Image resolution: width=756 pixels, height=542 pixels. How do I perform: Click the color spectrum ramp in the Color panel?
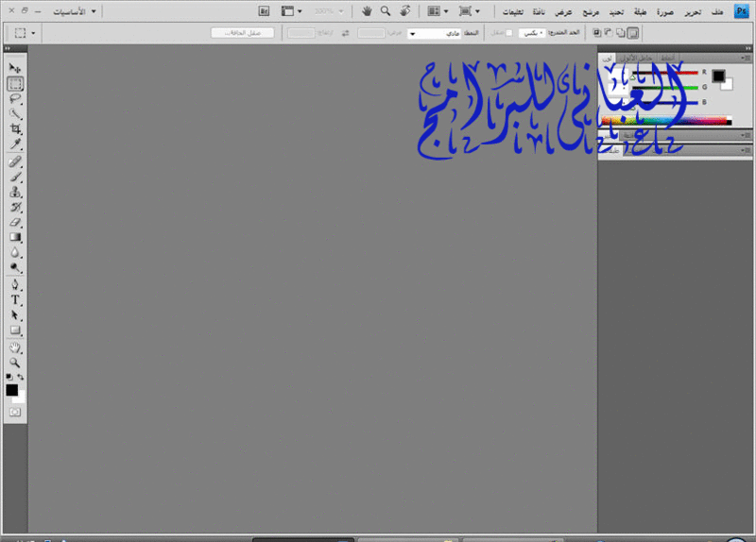point(666,121)
